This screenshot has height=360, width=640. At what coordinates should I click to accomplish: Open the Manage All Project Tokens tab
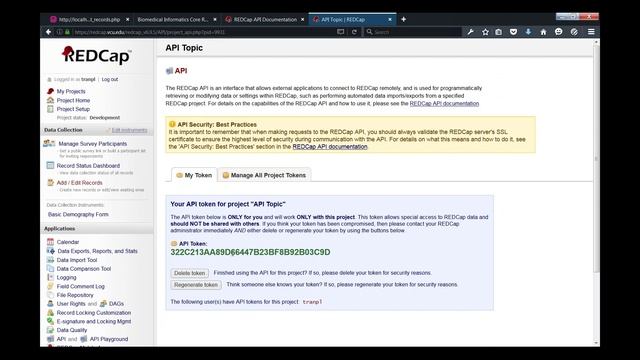coord(264,175)
